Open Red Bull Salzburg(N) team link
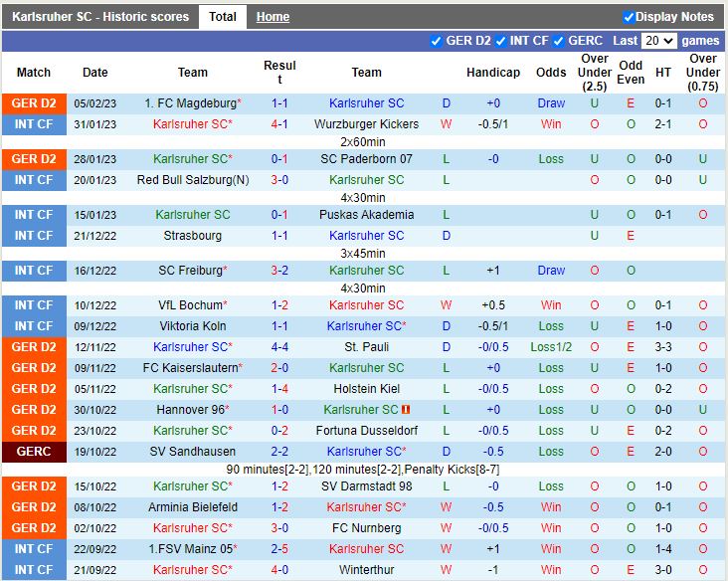This screenshot has width=728, height=581. click(x=193, y=180)
